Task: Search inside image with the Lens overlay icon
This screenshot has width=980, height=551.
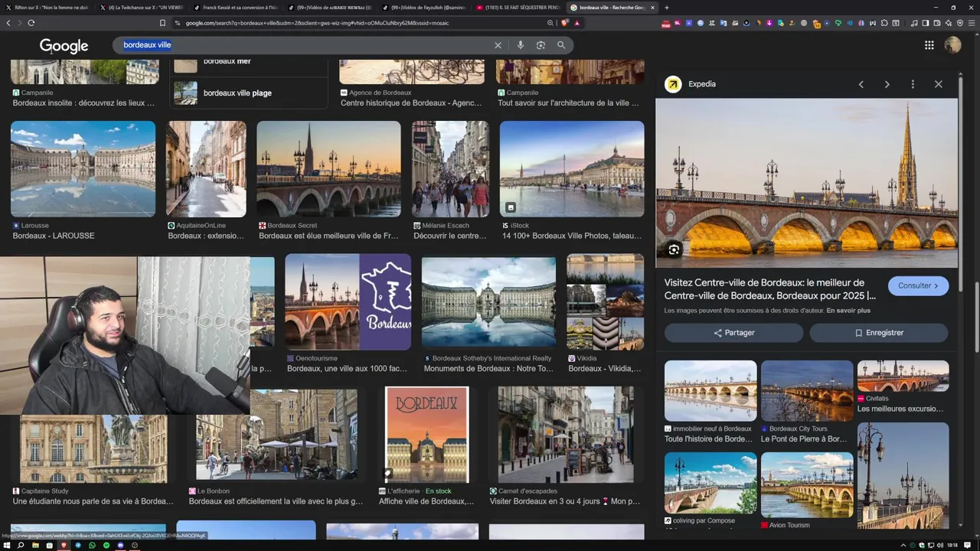Action: [674, 249]
